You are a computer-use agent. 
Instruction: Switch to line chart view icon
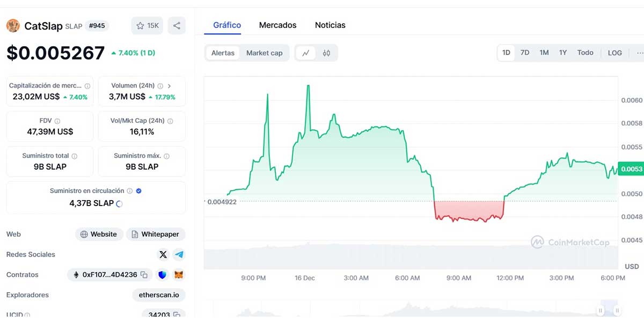(x=306, y=53)
